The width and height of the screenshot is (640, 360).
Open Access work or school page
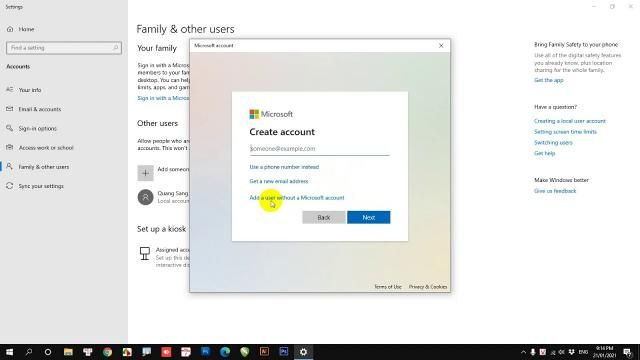point(46,147)
